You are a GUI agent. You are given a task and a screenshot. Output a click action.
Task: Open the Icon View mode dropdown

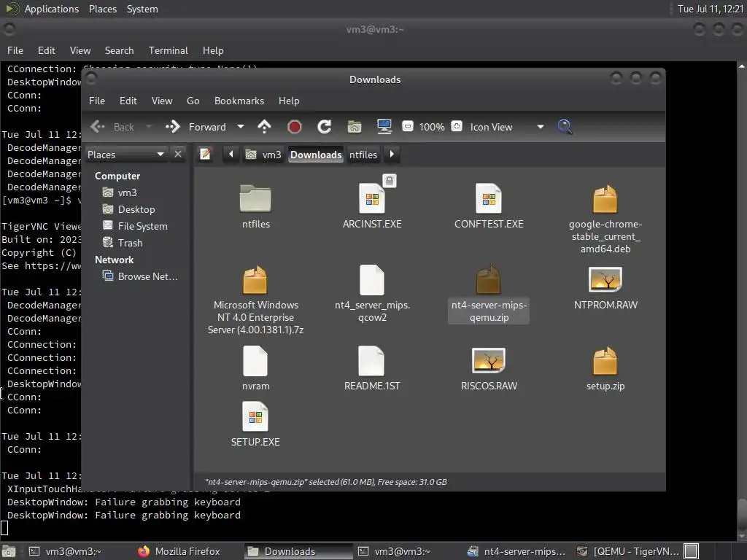pyautogui.click(x=507, y=127)
